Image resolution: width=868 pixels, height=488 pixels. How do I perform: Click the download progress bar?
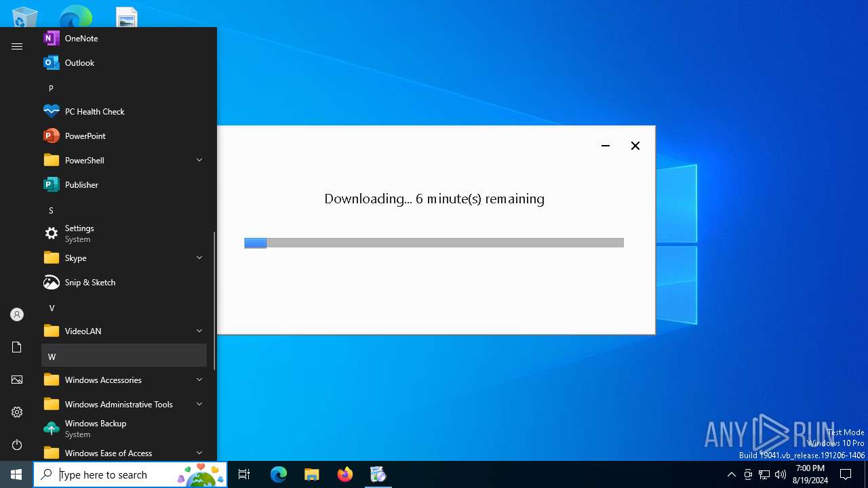coord(434,243)
